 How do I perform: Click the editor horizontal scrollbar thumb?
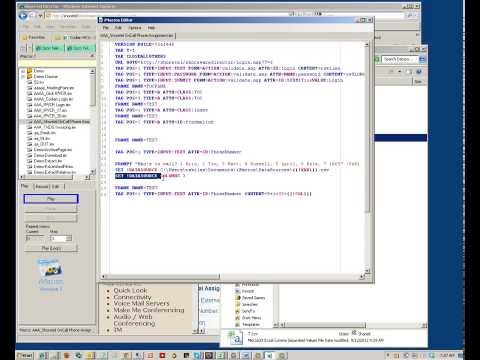tap(163, 276)
